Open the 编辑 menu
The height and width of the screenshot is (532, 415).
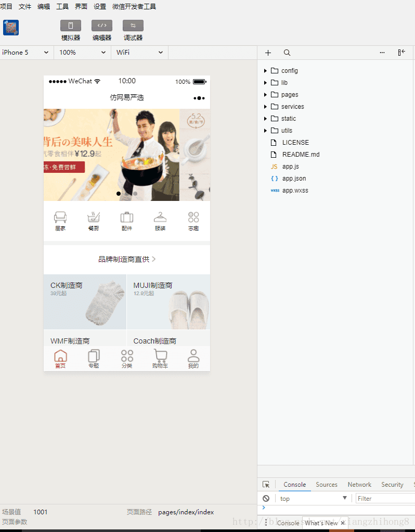click(44, 6)
